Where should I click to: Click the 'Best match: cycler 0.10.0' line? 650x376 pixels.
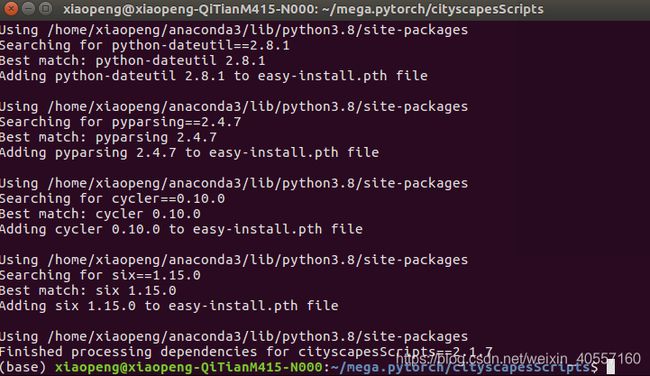click(x=100, y=213)
